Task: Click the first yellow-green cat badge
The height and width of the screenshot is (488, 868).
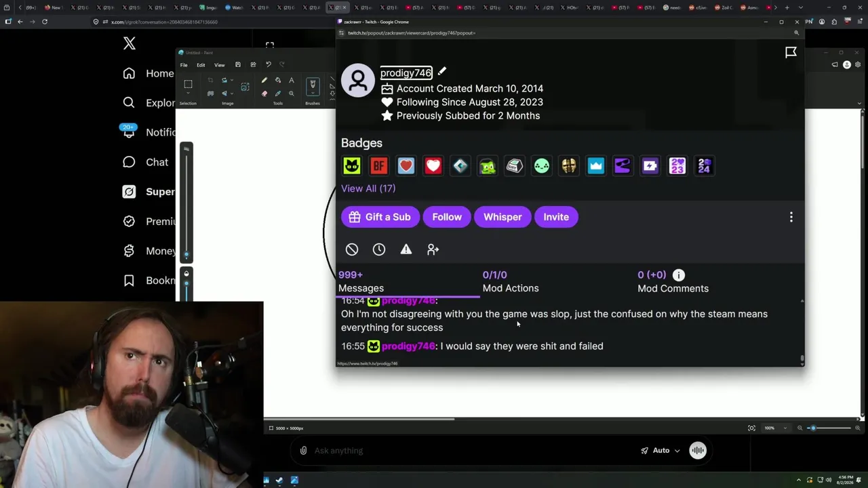Action: pos(352,166)
